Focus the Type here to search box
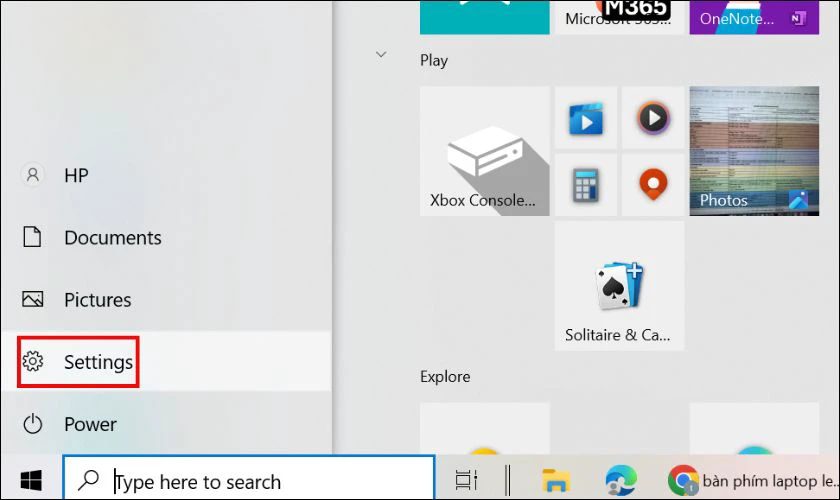840x500 pixels. [249, 478]
